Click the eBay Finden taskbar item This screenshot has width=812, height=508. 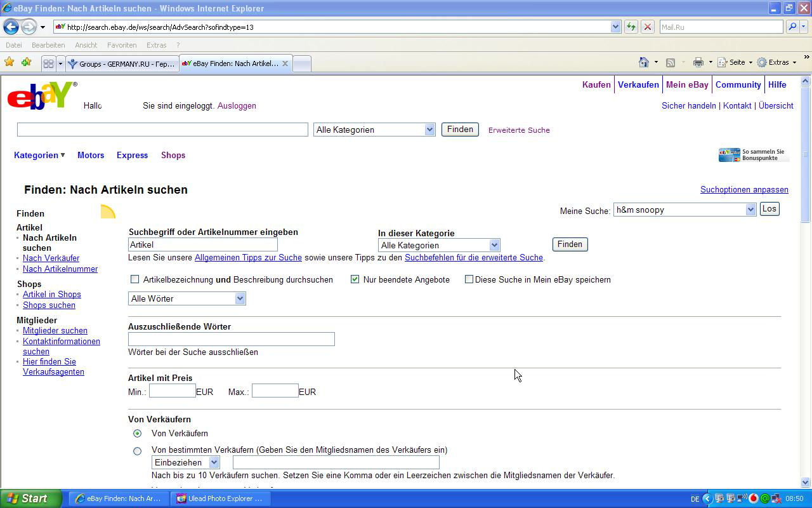click(119, 498)
